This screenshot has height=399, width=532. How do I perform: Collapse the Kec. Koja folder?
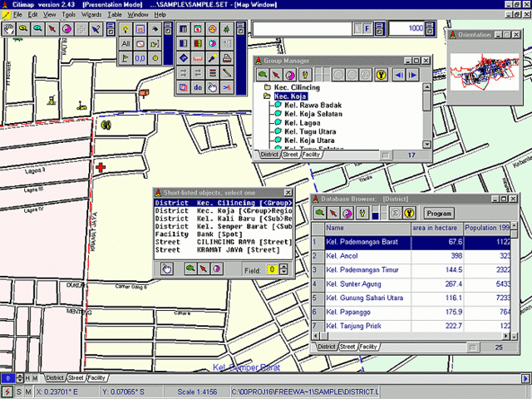tap(267, 96)
